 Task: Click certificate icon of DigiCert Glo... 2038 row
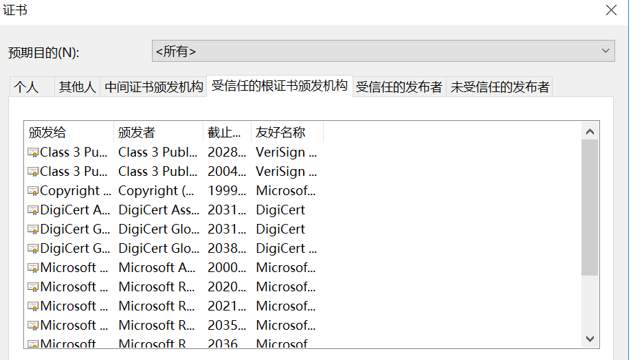33,249
